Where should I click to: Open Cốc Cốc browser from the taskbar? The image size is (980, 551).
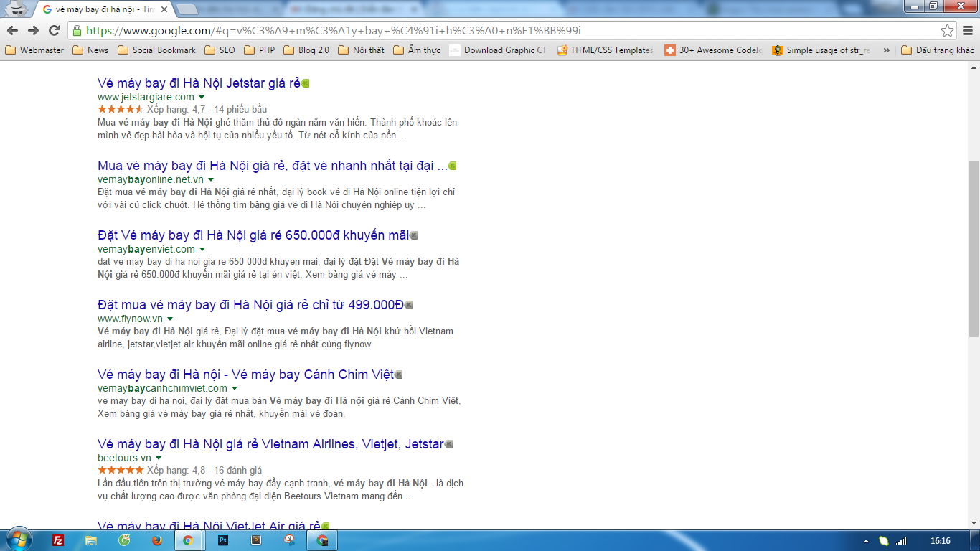(123, 540)
